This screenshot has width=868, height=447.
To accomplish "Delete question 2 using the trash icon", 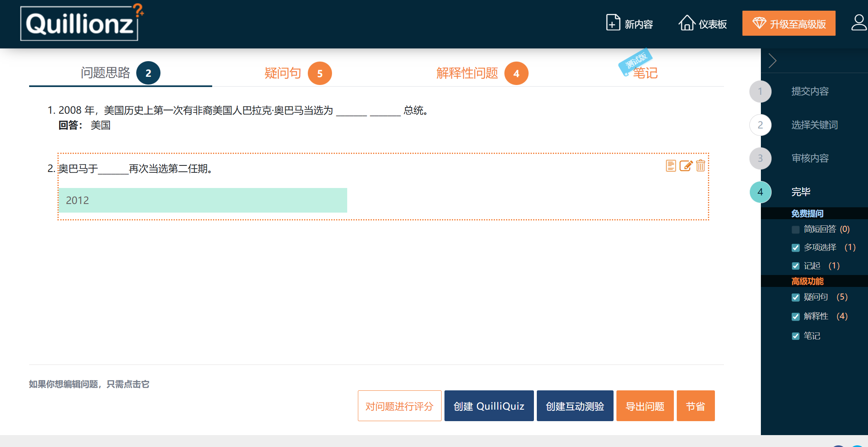I will click(700, 166).
